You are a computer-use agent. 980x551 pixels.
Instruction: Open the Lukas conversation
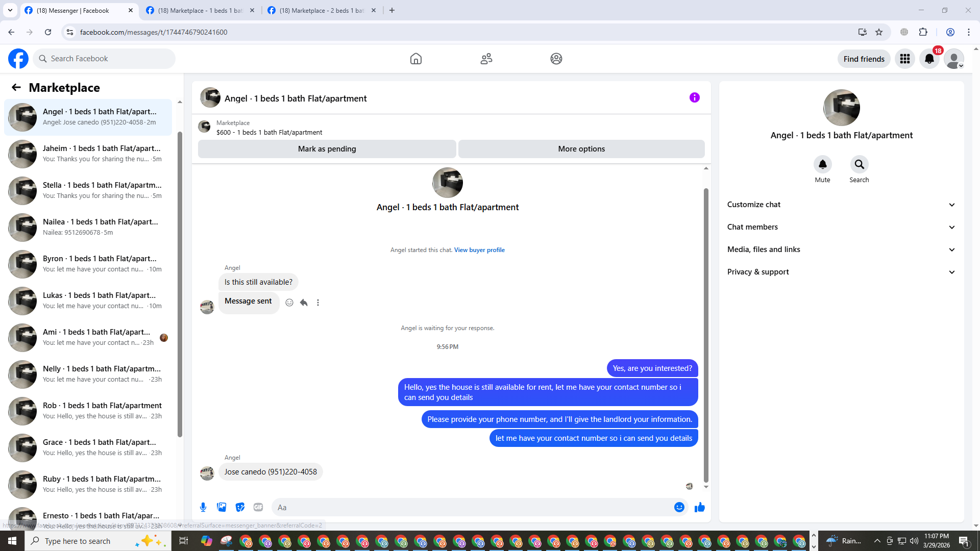(x=88, y=300)
